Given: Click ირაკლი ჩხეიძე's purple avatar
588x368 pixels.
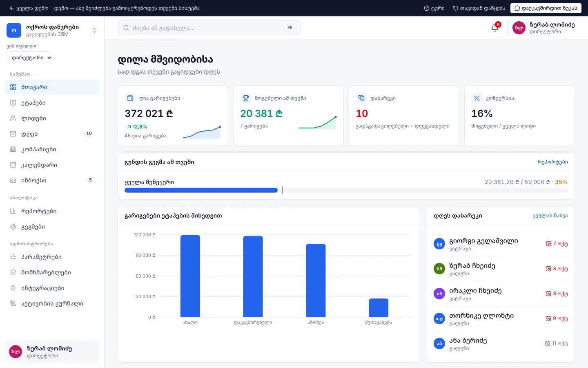Looking at the screenshot, I should point(439,294).
